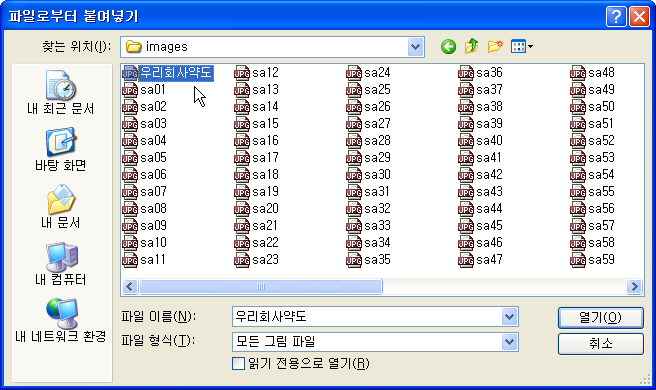Go back with the green arrow icon
Screen dimensions: 656x390
coord(448,46)
